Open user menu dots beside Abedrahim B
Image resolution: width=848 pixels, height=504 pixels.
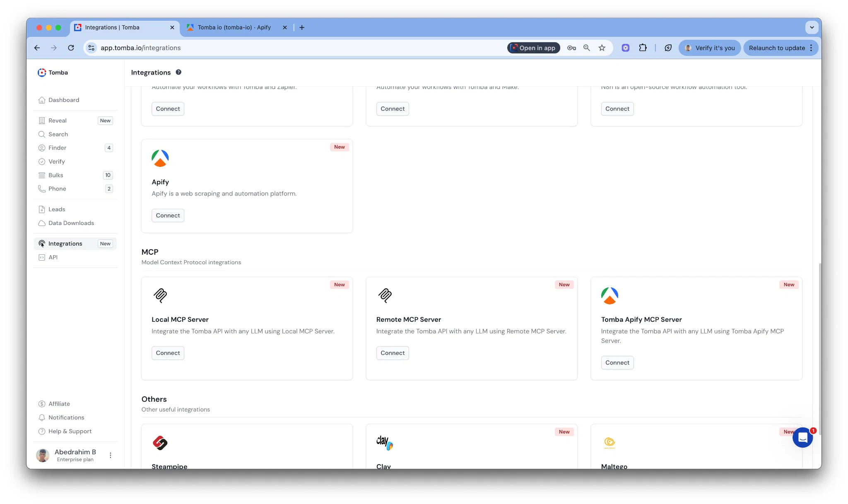click(x=111, y=455)
